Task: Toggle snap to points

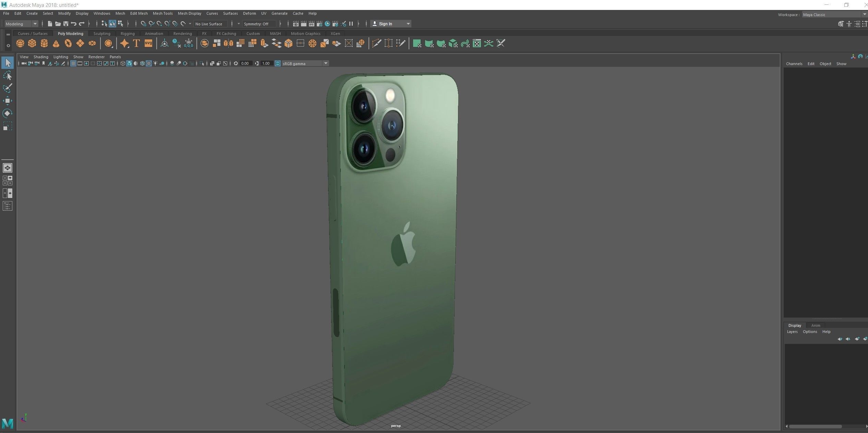Action: 159,24
